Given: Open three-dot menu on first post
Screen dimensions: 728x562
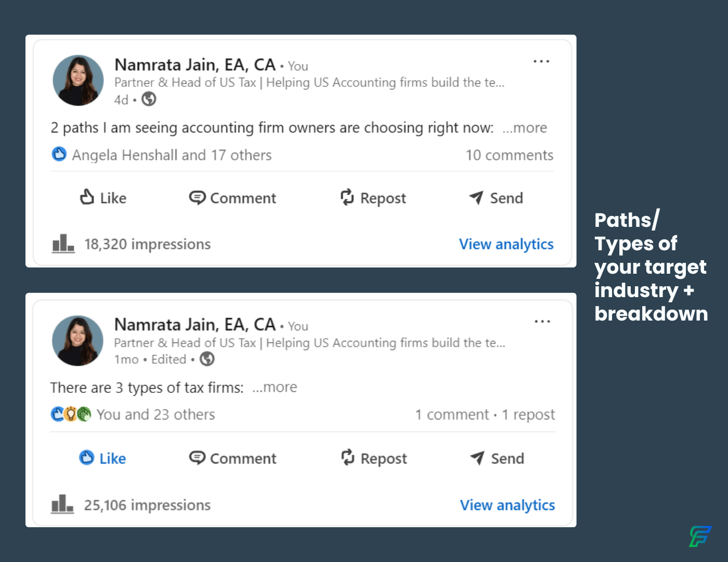Looking at the screenshot, I should (541, 61).
